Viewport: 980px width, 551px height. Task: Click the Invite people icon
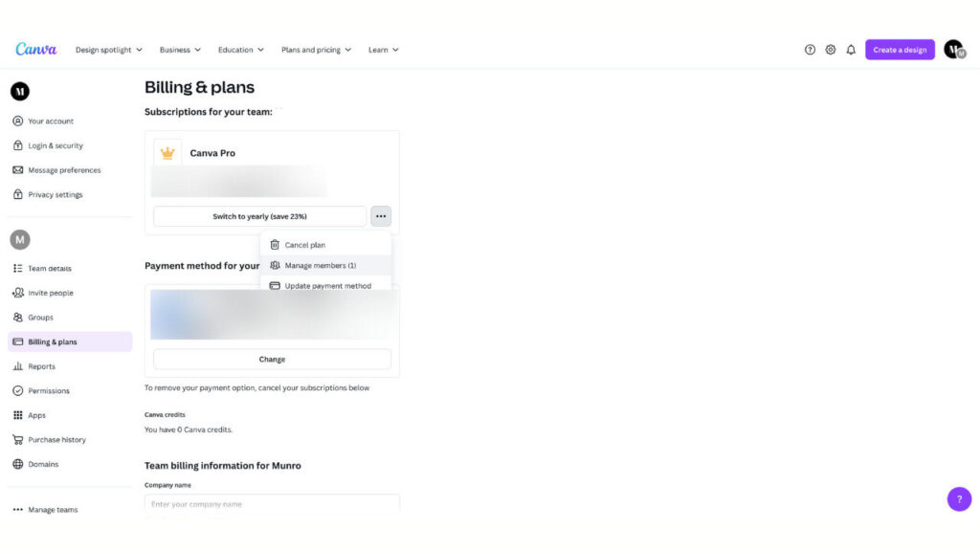[18, 293]
